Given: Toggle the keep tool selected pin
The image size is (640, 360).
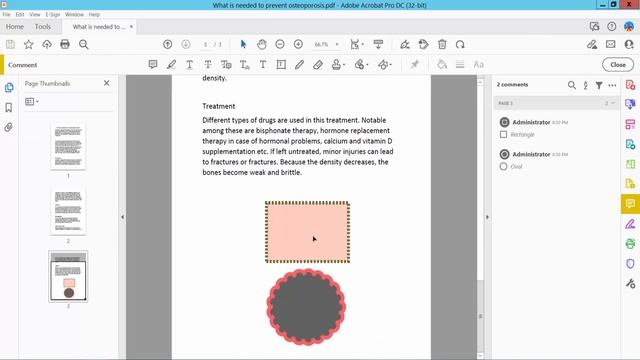Looking at the screenshot, I should tap(415, 64).
